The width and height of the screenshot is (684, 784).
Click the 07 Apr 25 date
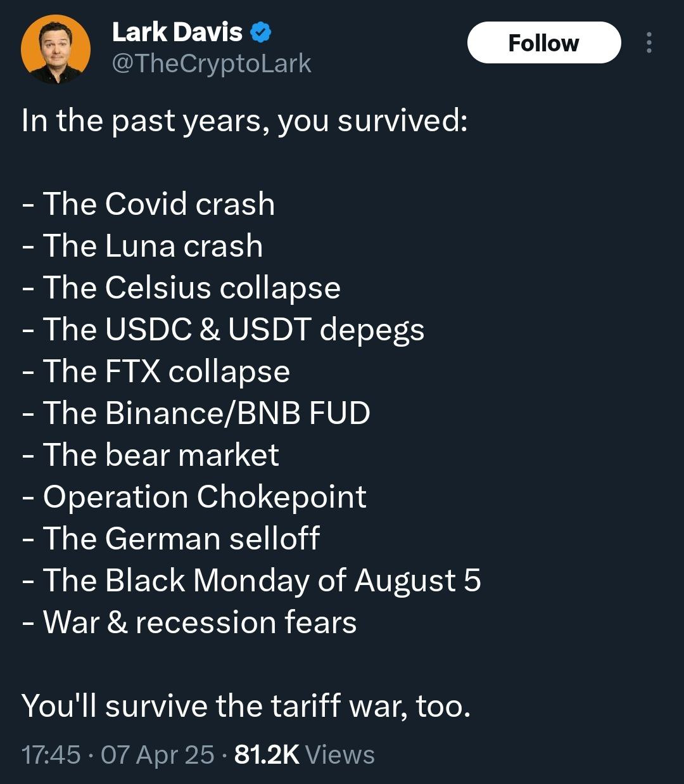158,755
